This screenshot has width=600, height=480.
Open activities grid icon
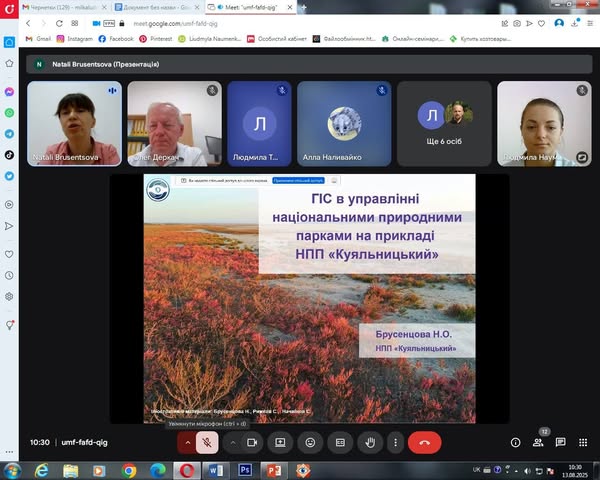point(583,442)
